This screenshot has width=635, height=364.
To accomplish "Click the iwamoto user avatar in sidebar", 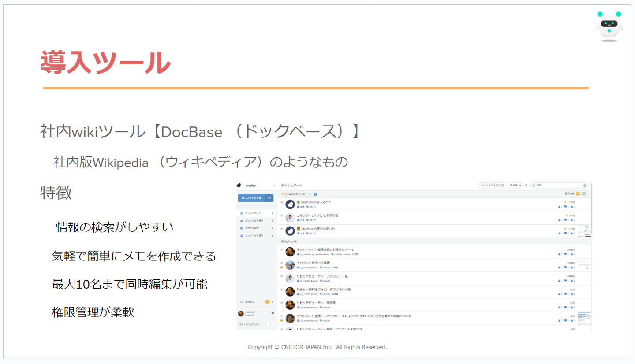I will [241, 314].
